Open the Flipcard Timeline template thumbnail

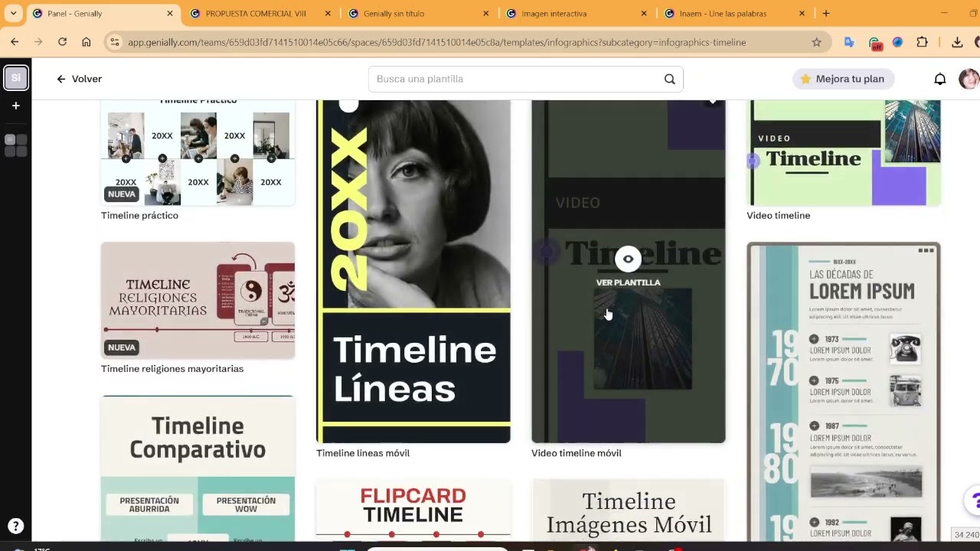413,510
